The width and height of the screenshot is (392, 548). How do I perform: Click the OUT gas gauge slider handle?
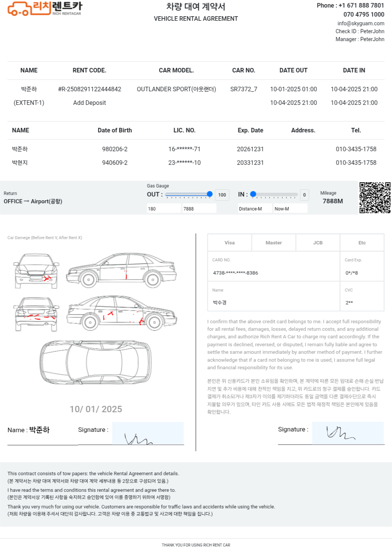pos(210,194)
